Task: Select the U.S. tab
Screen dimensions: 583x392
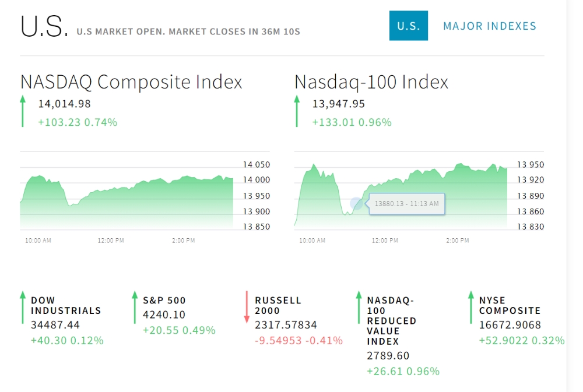Action: [408, 26]
